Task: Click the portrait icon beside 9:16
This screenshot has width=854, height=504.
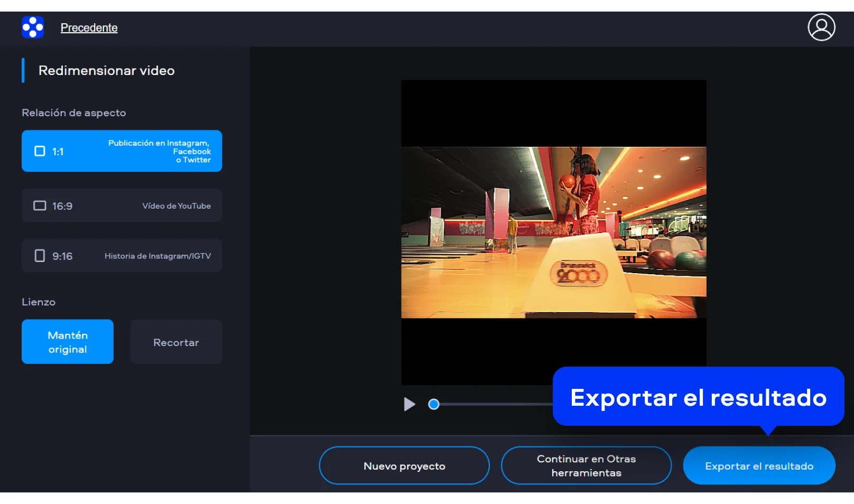Action: [40, 256]
